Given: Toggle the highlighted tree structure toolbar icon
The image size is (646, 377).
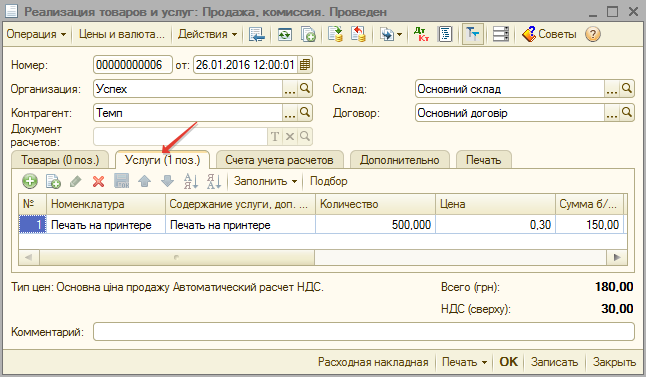Looking at the screenshot, I should pyautogui.click(x=473, y=34).
